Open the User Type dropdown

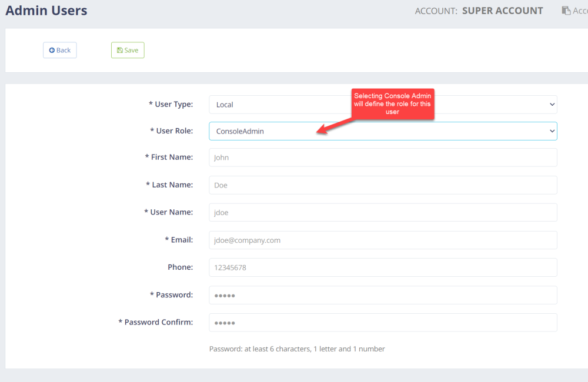pos(382,104)
